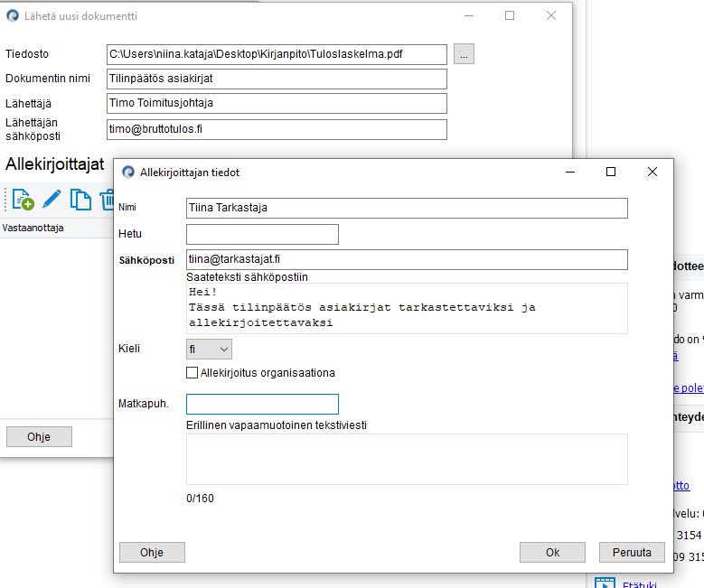This screenshot has height=588, width=704.
Task: Focus the Nimi field with Tiina Tarkastaja
Action: point(407,209)
